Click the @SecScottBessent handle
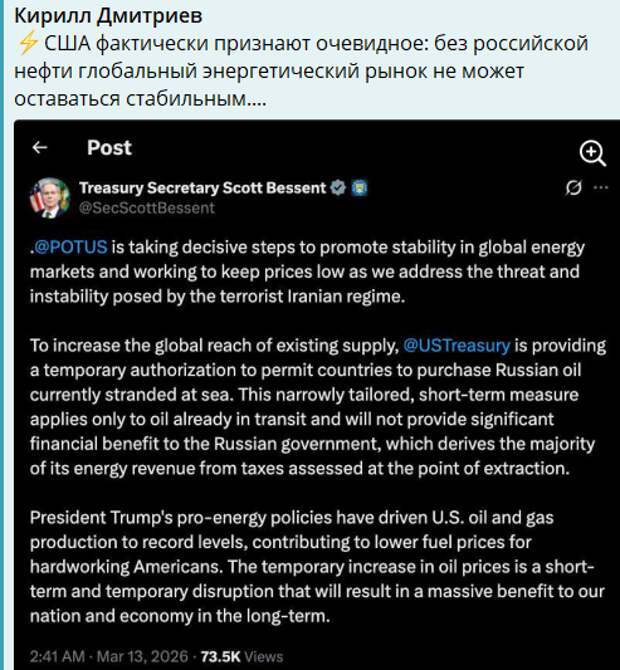 point(146,208)
